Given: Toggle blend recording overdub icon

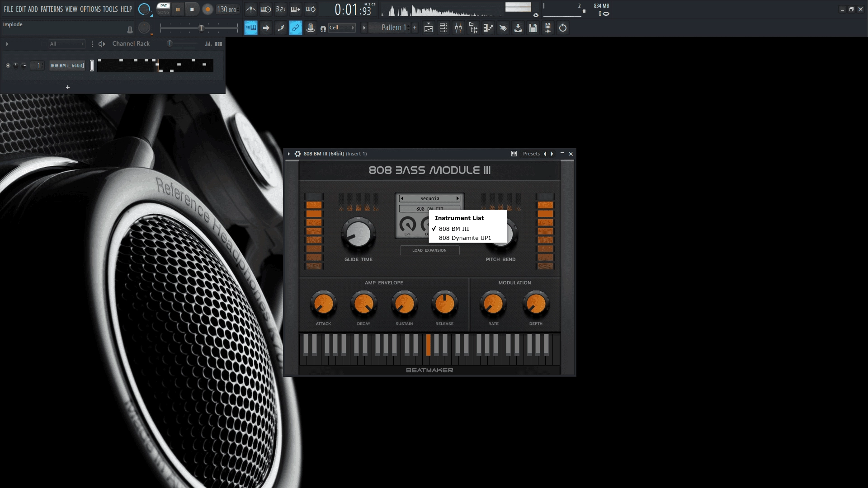Looking at the screenshot, I should coord(296,9).
